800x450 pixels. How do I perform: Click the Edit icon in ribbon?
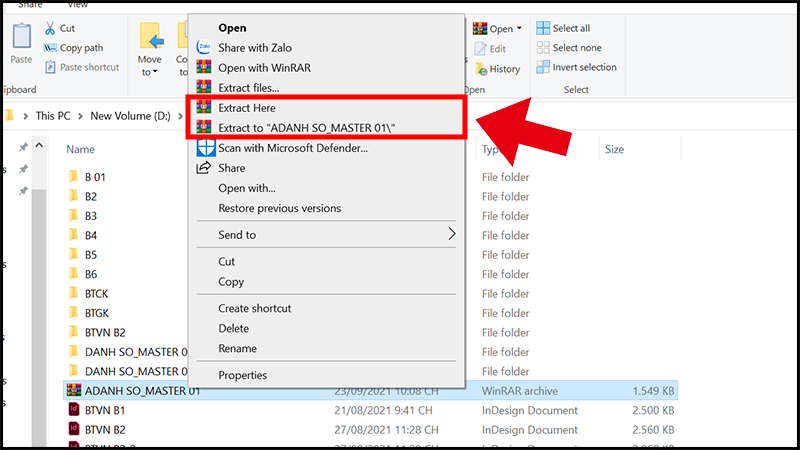pos(480,49)
